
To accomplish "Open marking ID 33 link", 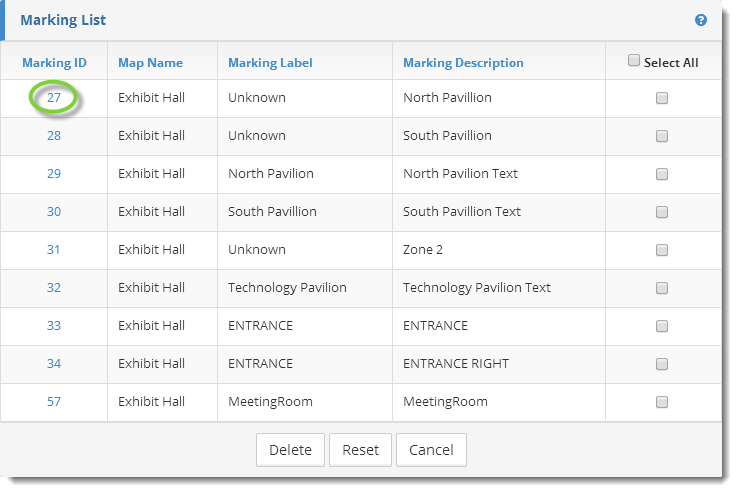I will point(54,326).
